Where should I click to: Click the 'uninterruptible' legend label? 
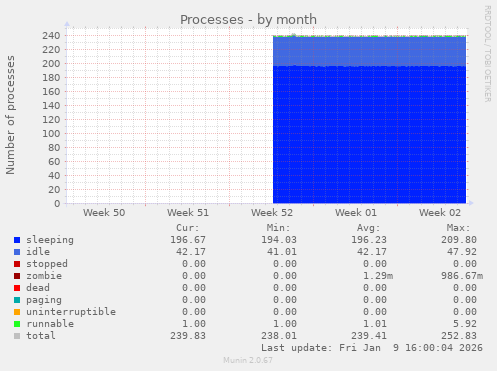point(71,312)
